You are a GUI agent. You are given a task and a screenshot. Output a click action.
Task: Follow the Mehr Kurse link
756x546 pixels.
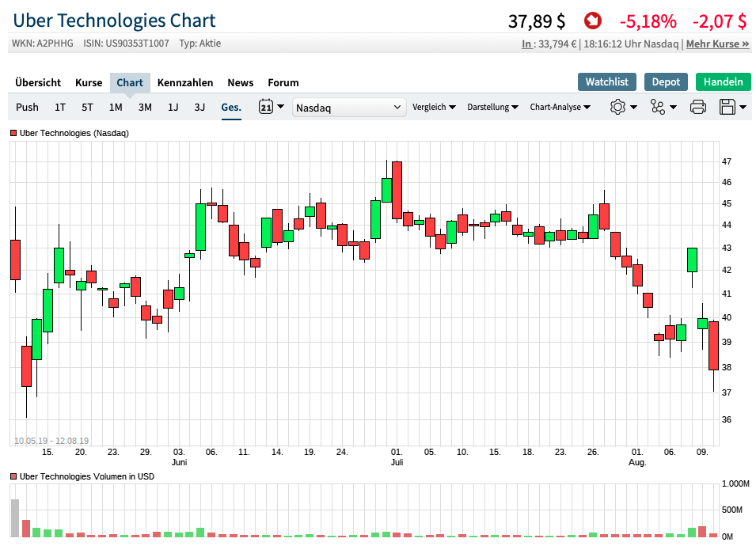[x=717, y=44]
